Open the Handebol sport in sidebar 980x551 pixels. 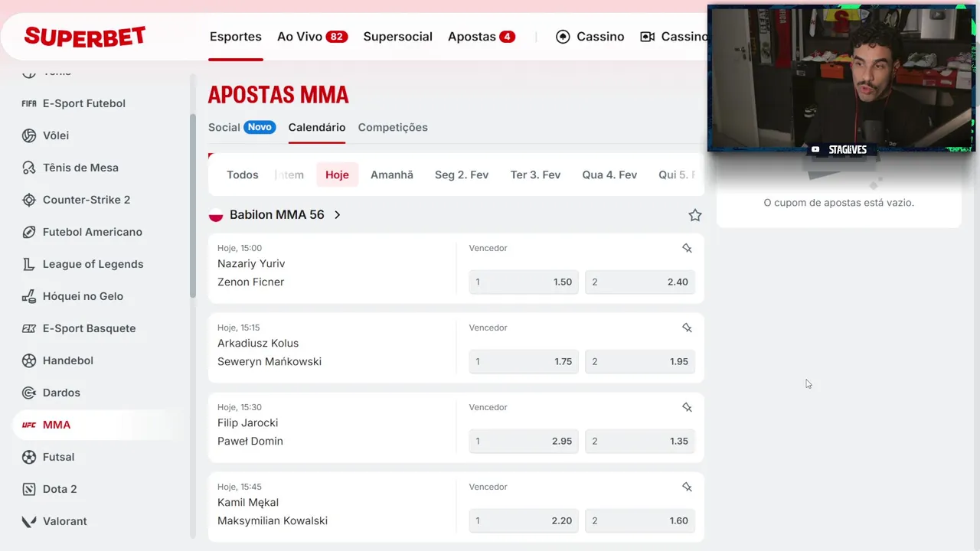point(68,360)
